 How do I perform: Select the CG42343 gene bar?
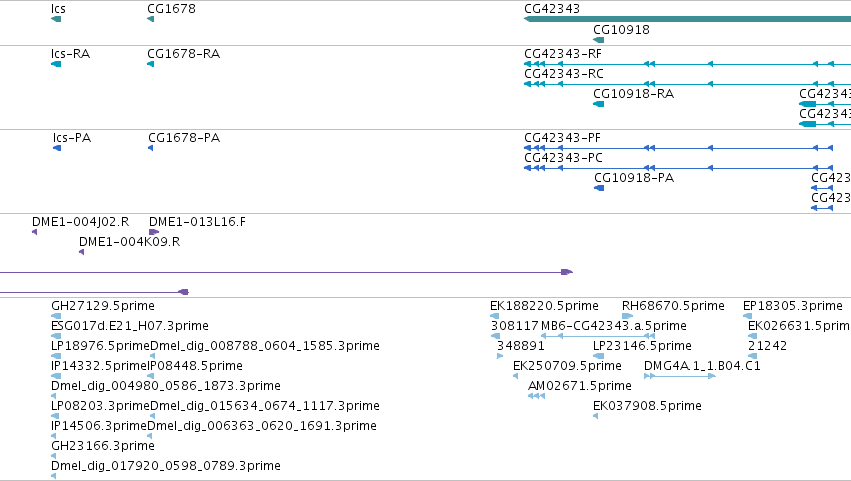(687, 19)
